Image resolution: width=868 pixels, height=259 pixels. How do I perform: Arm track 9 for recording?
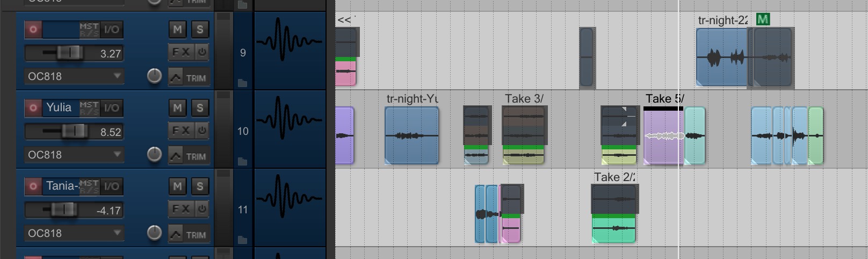(33, 30)
